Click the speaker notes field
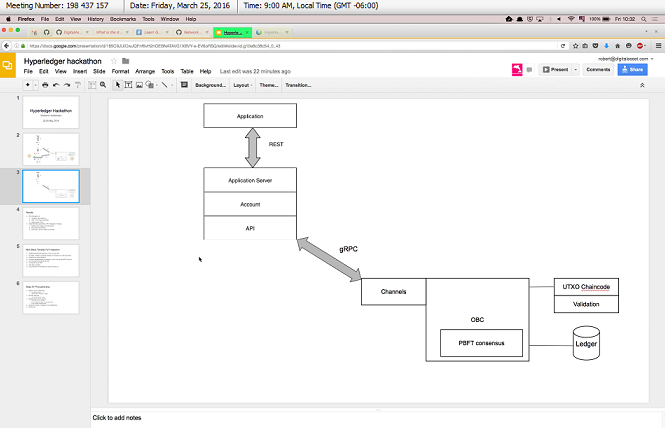Screen dimensions: 665x428 [x=377, y=418]
